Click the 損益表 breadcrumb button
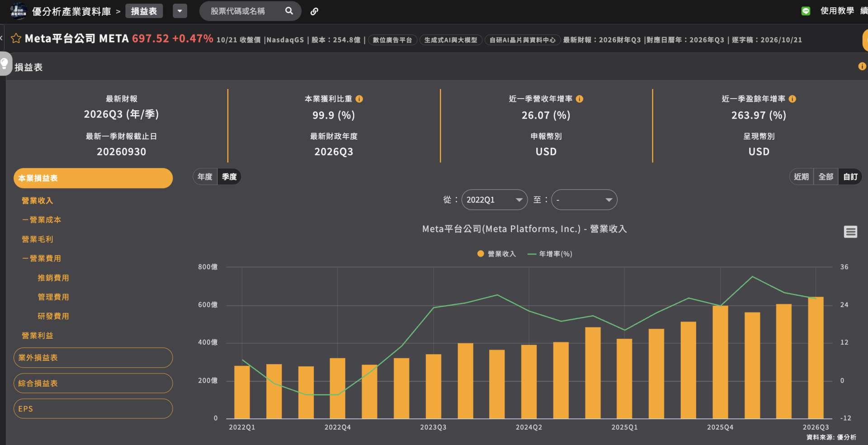868x445 pixels. tap(144, 11)
